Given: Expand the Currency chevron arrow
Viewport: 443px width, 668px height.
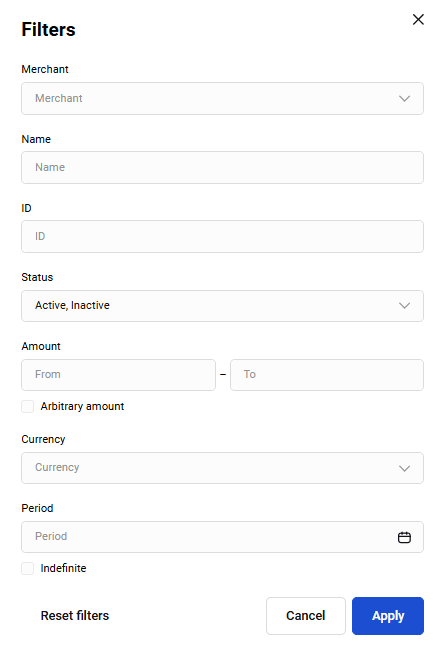Looking at the screenshot, I should click(404, 468).
